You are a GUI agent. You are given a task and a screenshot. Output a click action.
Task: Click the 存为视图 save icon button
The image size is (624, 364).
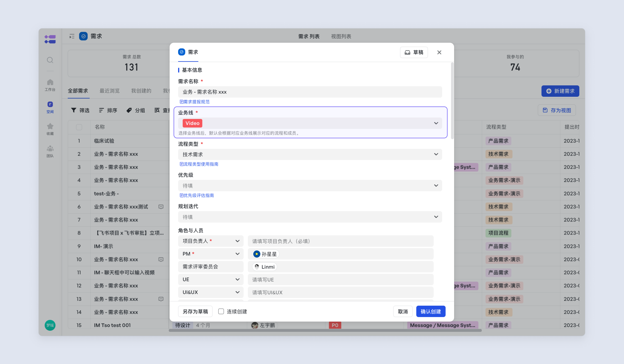click(x=557, y=110)
